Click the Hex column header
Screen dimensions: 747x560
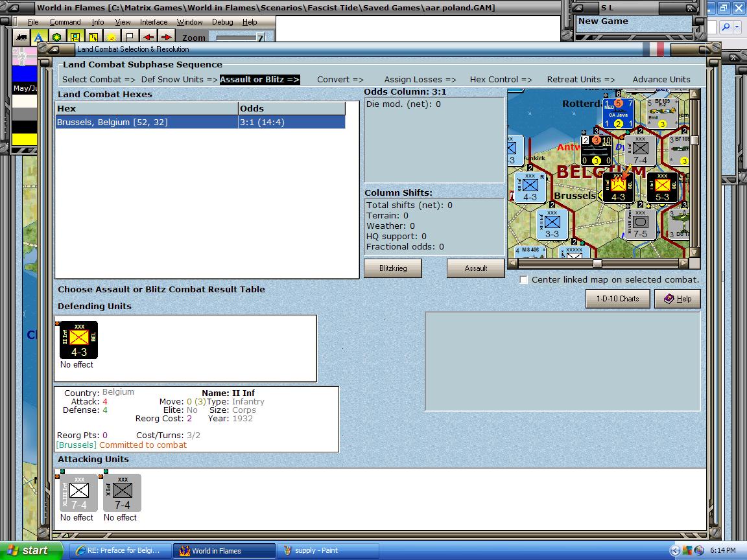coord(147,109)
